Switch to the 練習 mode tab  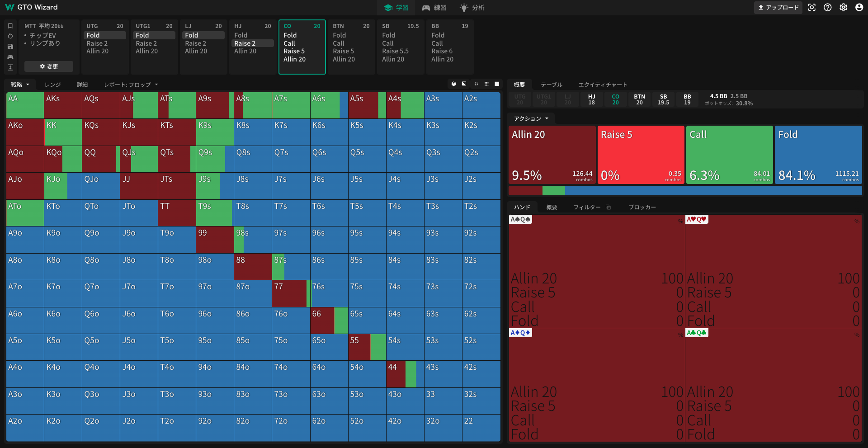click(434, 7)
